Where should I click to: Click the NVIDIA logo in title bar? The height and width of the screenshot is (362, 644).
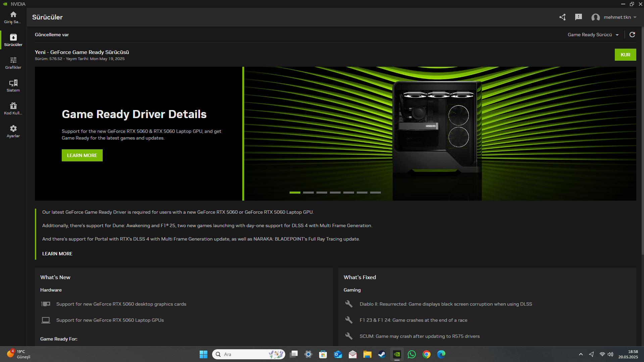[5, 4]
